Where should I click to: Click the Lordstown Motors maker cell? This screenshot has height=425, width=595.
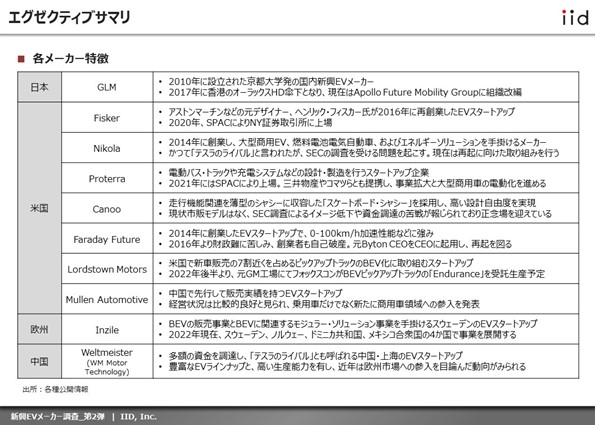107,269
